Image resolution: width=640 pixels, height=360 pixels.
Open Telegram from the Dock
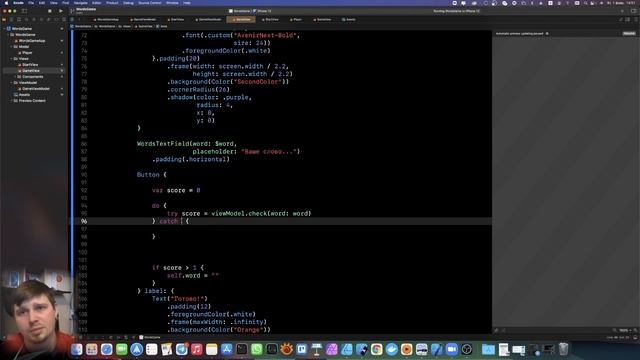(x=182, y=349)
